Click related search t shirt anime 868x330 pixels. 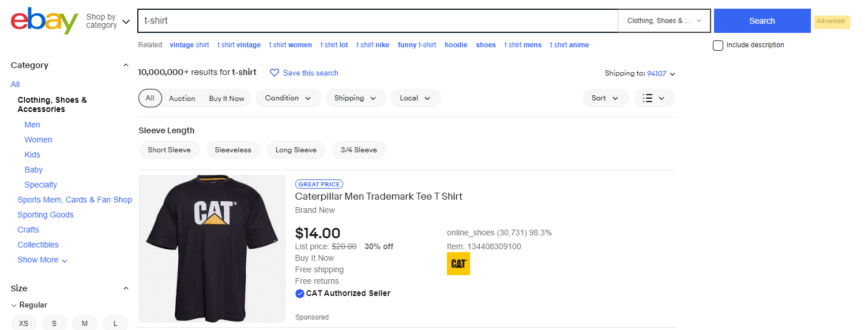click(x=570, y=45)
